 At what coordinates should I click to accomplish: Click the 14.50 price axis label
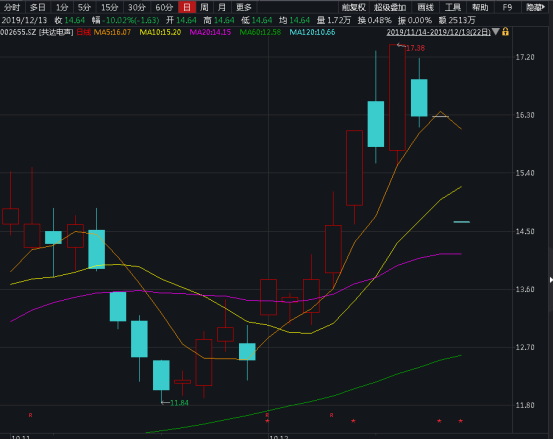coord(525,231)
